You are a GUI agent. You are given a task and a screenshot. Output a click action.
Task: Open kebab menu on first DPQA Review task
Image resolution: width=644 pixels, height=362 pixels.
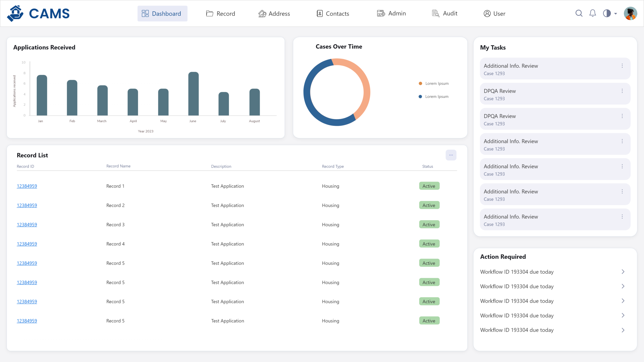622,91
